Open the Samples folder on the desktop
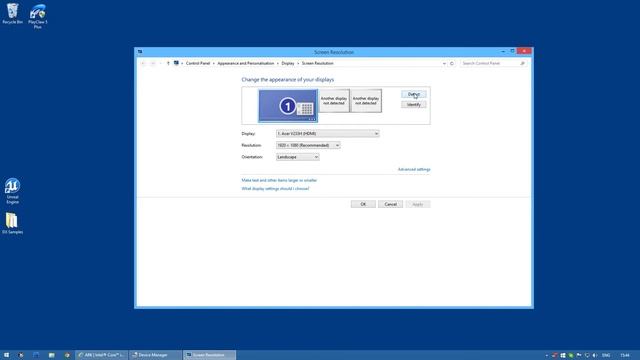Screen dimensions: 640x360 click(x=13, y=223)
